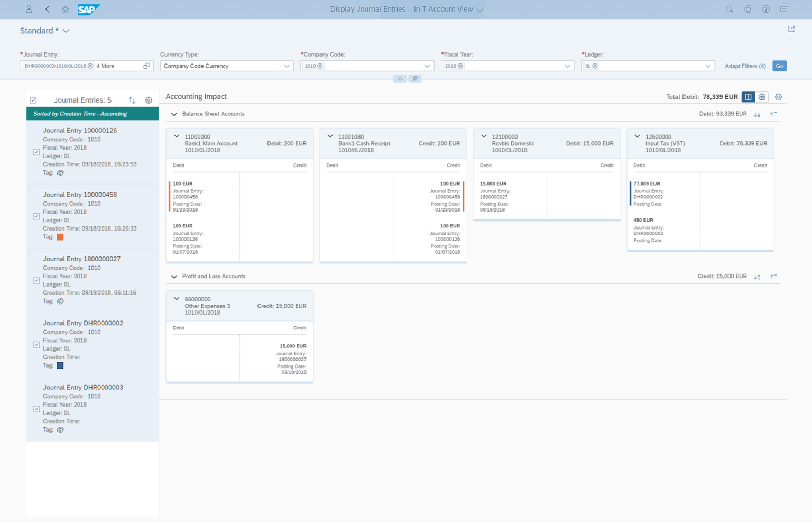This screenshot has width=812, height=523.
Task: Click the help icon in the shell bar
Action: point(765,9)
